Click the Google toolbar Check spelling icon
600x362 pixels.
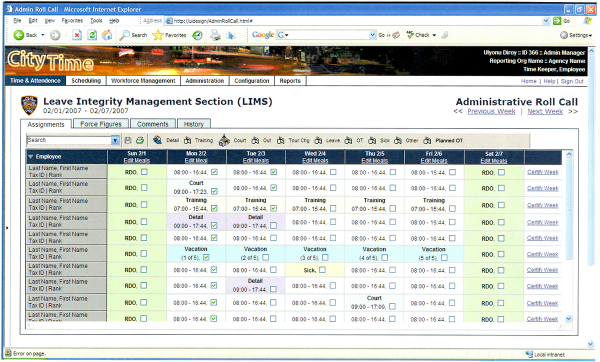coord(410,35)
